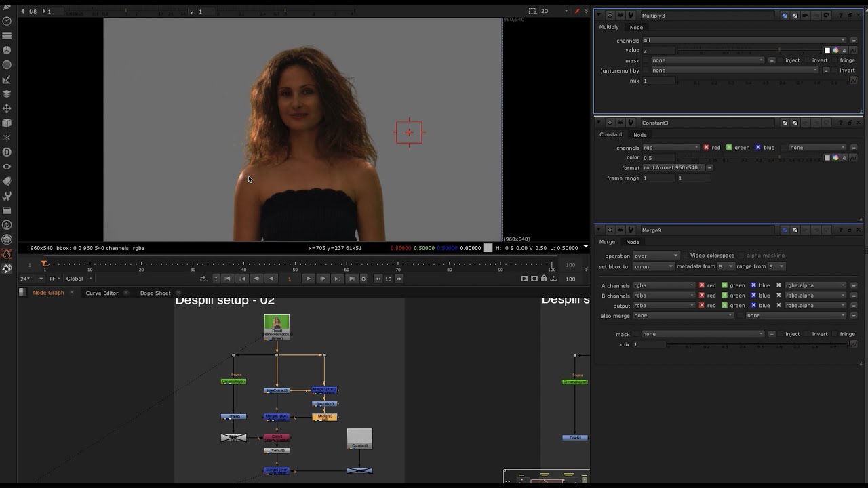Open the ToolSets menu (wrench icon) in left toolbar
868x488 pixels.
pos(7,196)
